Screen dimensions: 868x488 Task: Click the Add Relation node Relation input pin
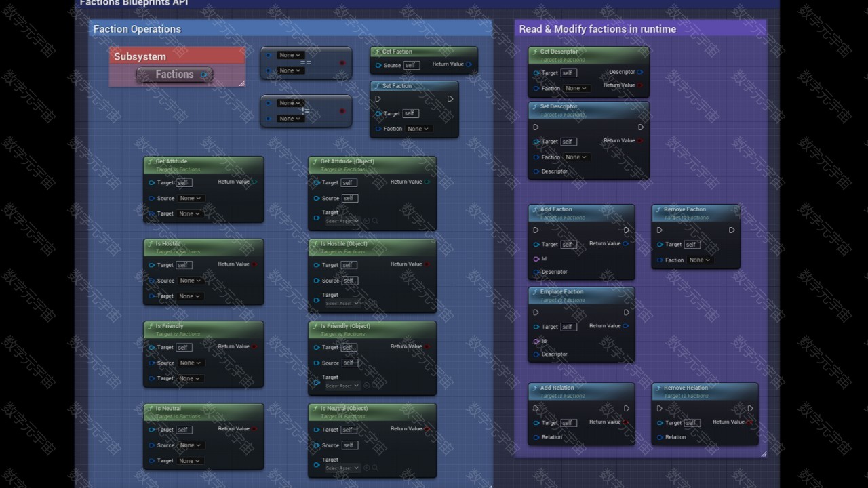[x=536, y=437]
